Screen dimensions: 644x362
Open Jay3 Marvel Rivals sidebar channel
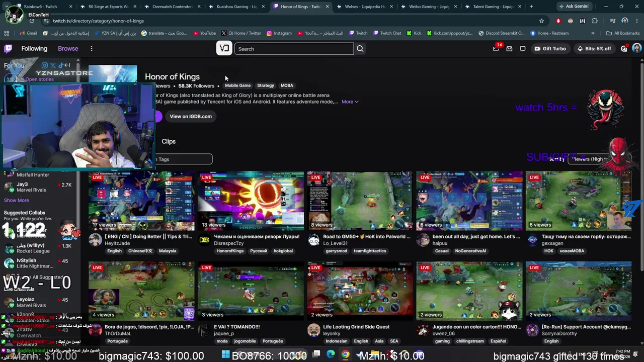(x=39, y=187)
